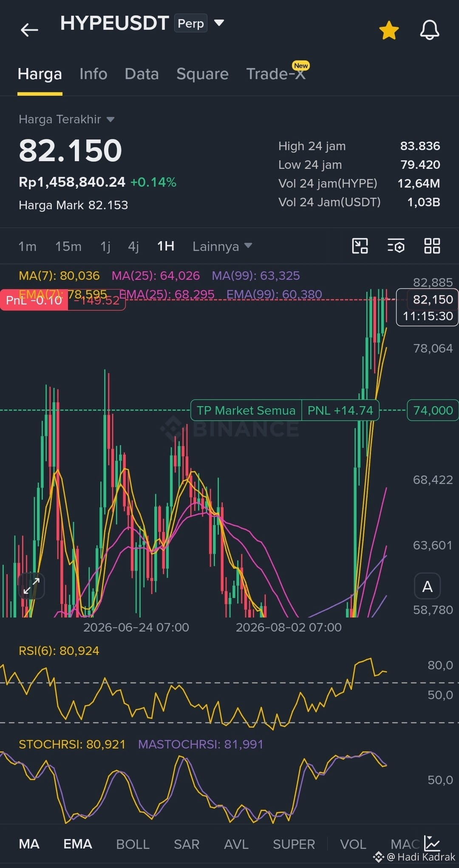Viewport: 459px width, 868px height.
Task: Tap the Harga Mark 82.153 text
Action: 74,205
